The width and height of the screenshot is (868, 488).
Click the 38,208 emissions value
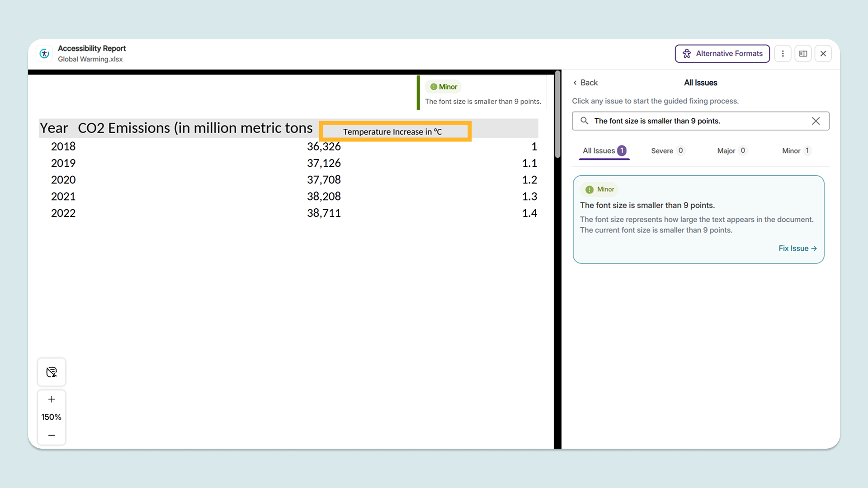[x=324, y=197]
